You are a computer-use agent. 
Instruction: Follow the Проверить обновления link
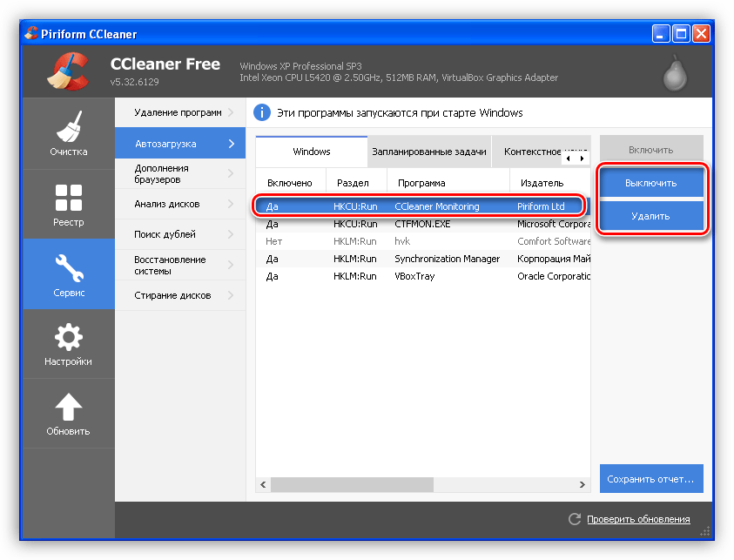[x=637, y=519]
